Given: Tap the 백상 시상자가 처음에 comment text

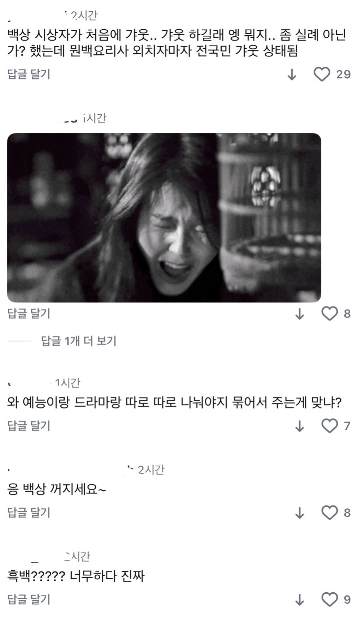Looking at the screenshot, I should click(x=177, y=43).
